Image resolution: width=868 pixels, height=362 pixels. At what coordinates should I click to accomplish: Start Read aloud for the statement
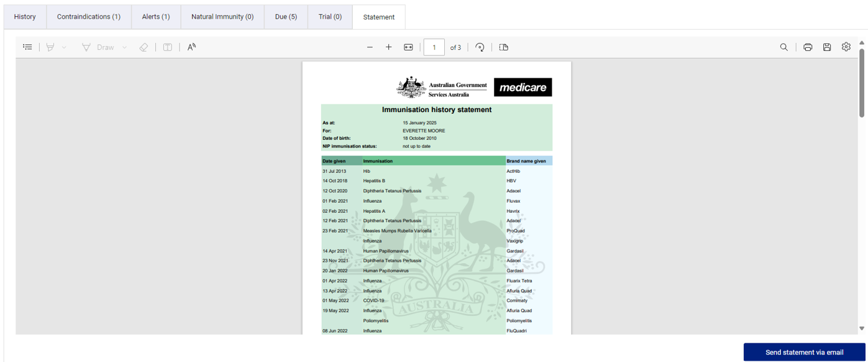192,47
